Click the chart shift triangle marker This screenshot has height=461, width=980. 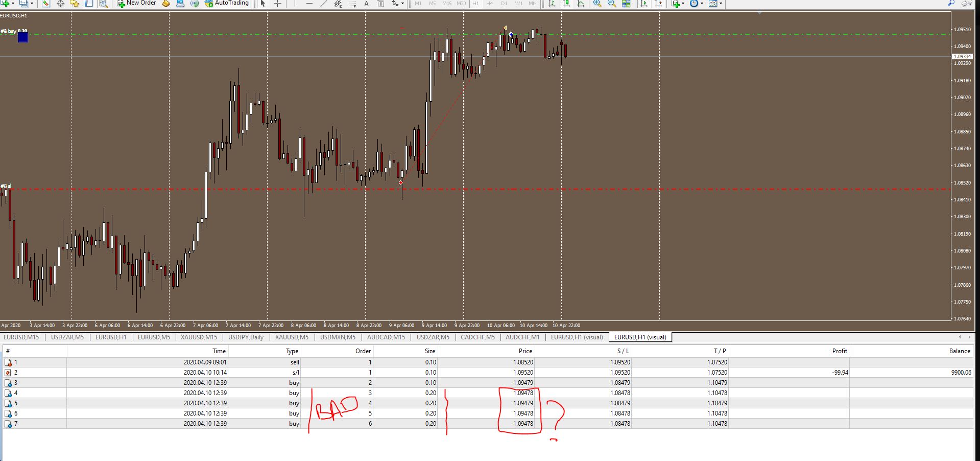759,13
